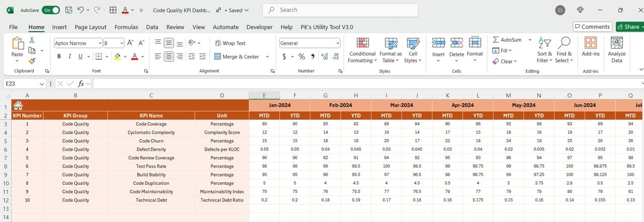Open Conditional Formatting menu

pyautogui.click(x=362, y=50)
